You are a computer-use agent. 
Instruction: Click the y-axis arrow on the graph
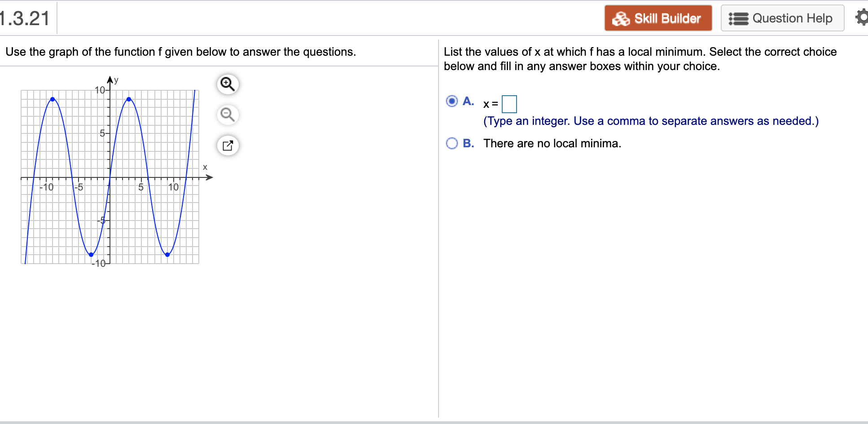tap(110, 79)
